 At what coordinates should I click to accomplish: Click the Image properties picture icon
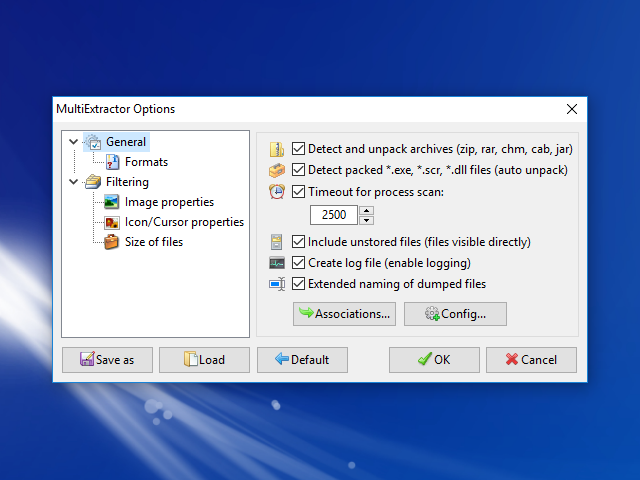point(112,202)
